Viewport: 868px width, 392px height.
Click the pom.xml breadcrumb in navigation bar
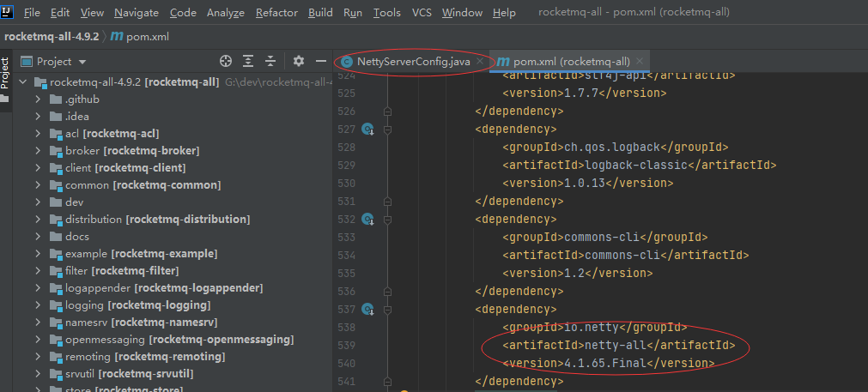point(140,37)
